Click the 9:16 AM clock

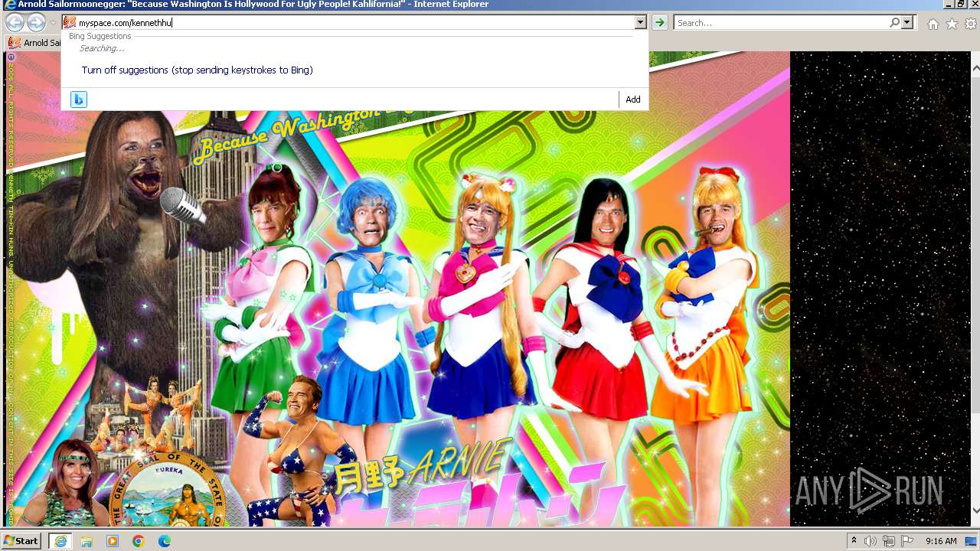coord(941,541)
